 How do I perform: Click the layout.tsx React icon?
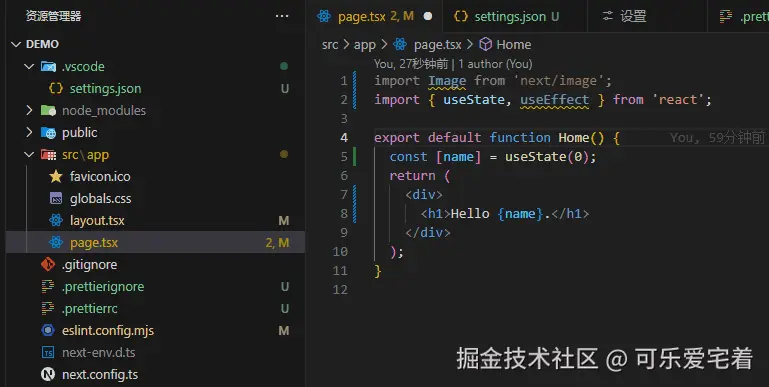56,220
